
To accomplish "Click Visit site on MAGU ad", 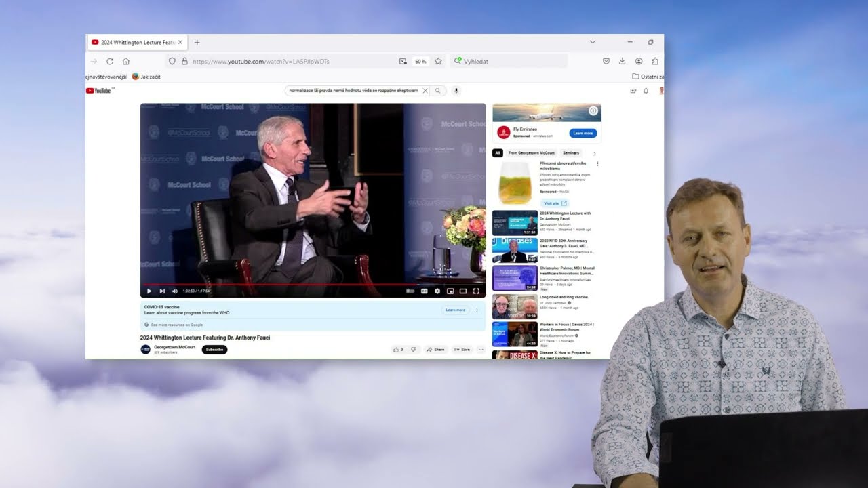I will (x=555, y=203).
